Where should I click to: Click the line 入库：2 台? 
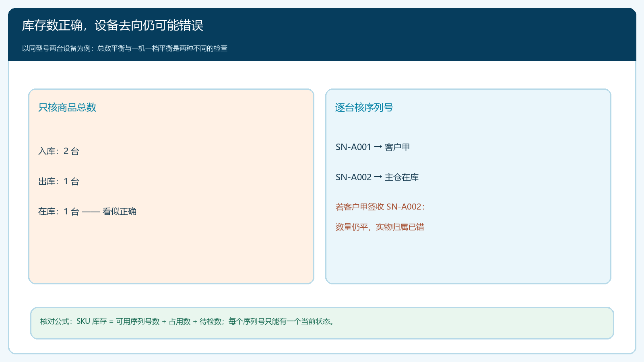click(x=59, y=151)
